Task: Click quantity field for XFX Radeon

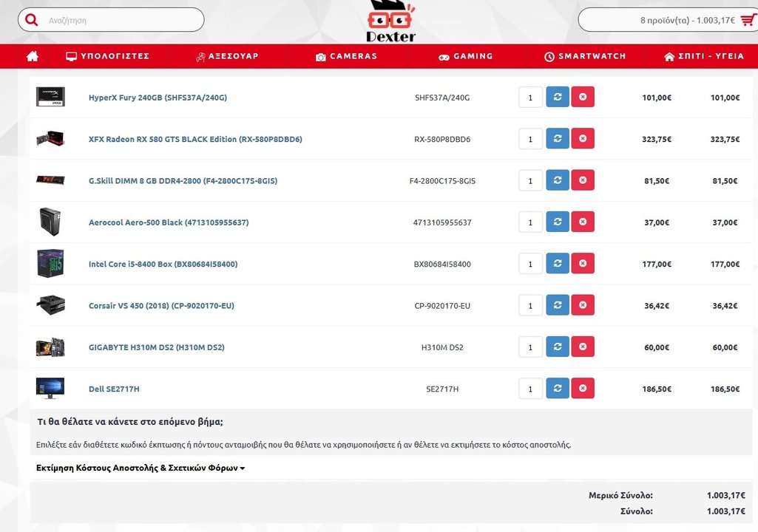Action: (530, 139)
